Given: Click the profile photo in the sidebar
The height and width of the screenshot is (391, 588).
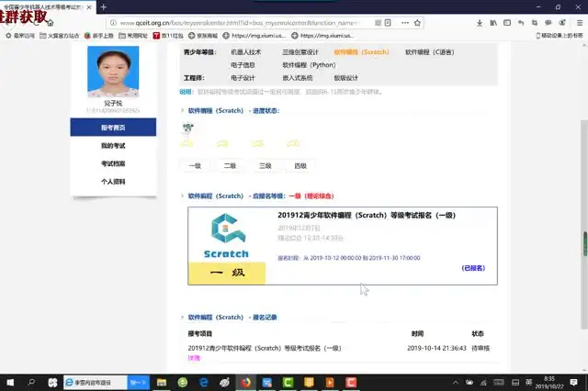Looking at the screenshot, I should click(113, 72).
